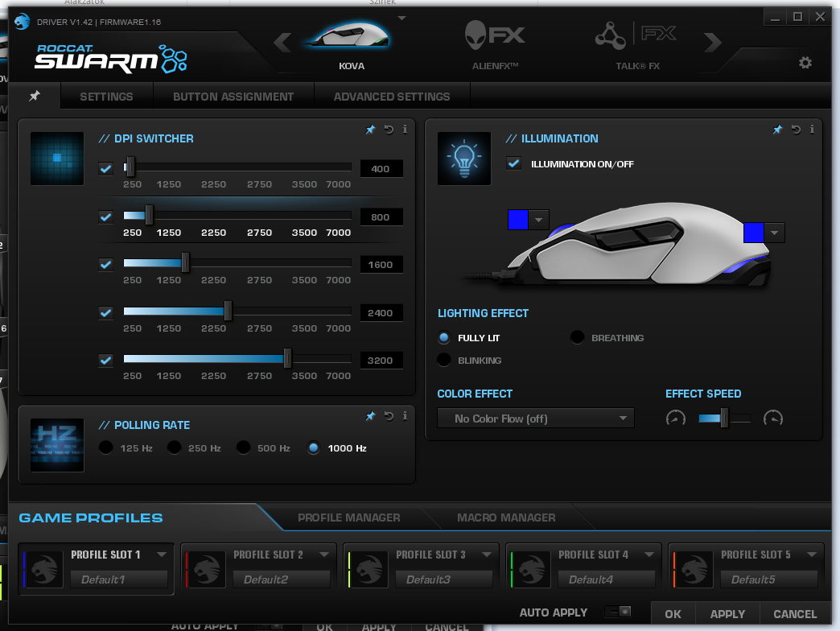The image size is (840, 631).
Task: Open the Macro Manager tab
Action: click(x=506, y=518)
